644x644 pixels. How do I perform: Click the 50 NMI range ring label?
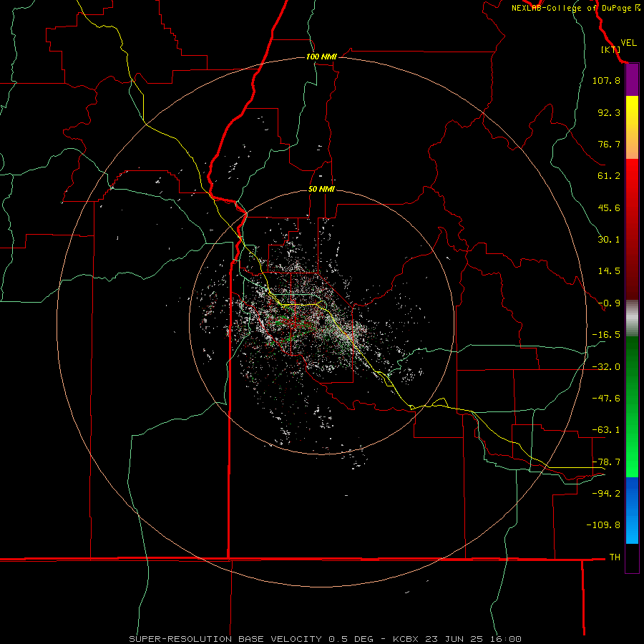click(x=321, y=189)
